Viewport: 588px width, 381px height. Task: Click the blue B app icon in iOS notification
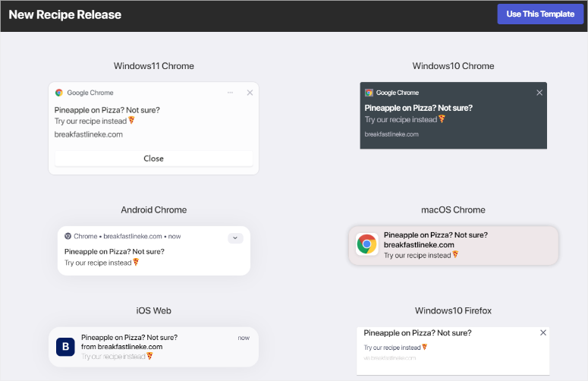point(65,347)
